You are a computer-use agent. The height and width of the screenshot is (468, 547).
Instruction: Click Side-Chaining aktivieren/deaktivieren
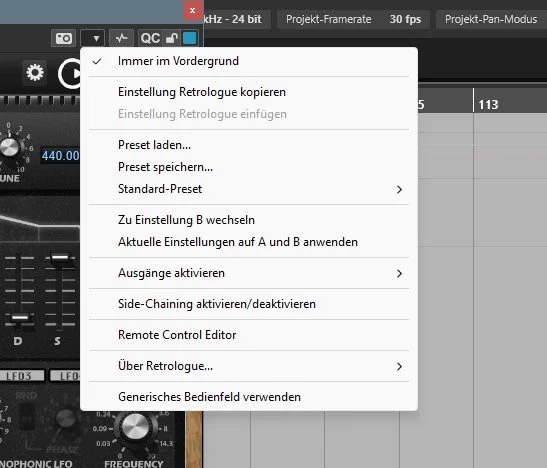click(x=249, y=304)
